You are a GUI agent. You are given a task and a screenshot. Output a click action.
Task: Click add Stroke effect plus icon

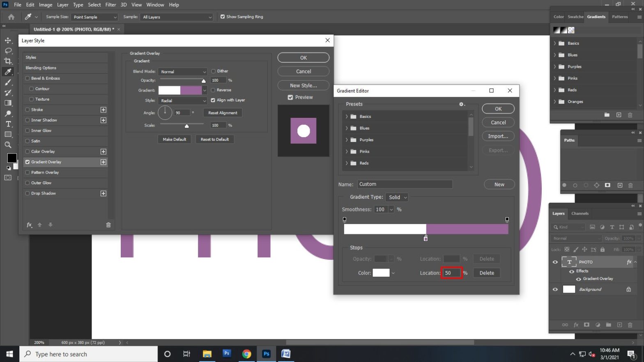pyautogui.click(x=103, y=110)
